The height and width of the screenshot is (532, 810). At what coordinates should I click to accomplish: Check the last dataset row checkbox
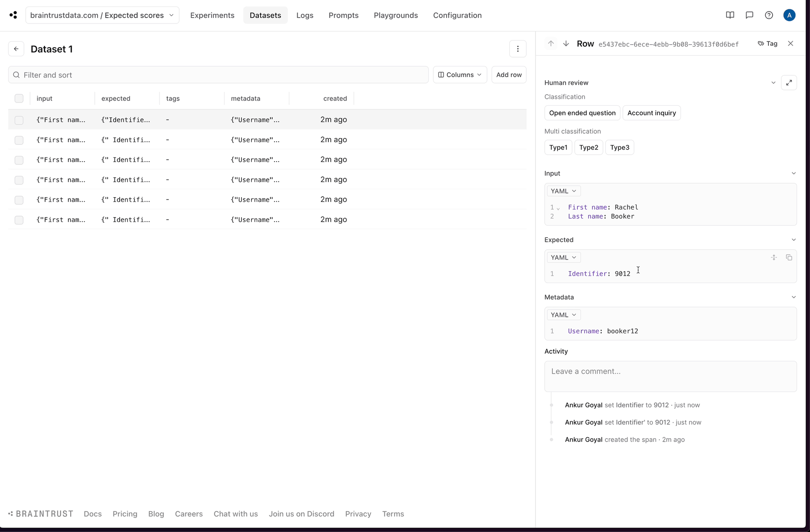click(19, 220)
